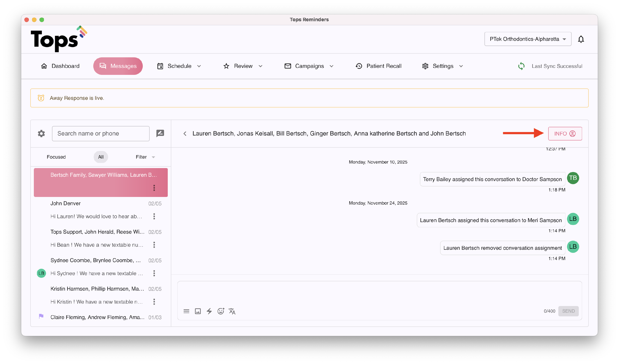This screenshot has height=364, width=619.
Task: Open message templates list icon
Action: click(186, 311)
